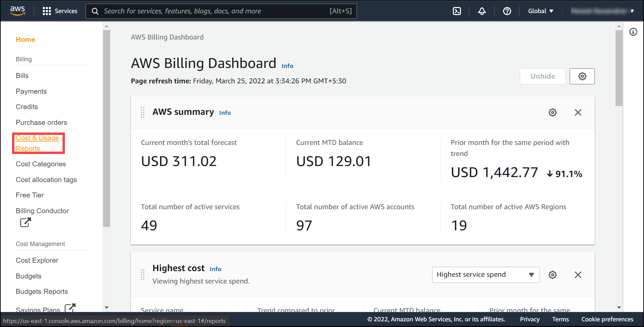Open Cookie preferences footer link

[x=607, y=319]
